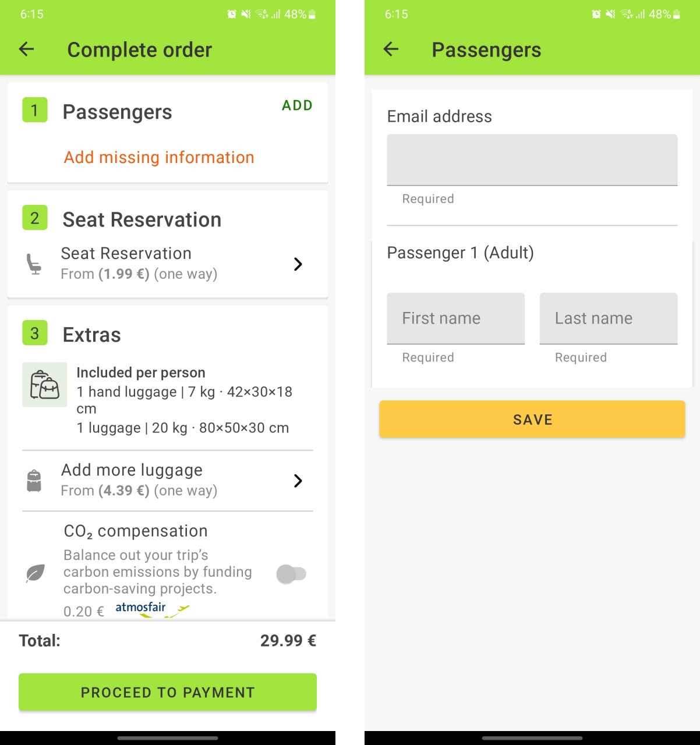Open Add more luggage chevron
The height and width of the screenshot is (745, 700).
pyautogui.click(x=298, y=481)
